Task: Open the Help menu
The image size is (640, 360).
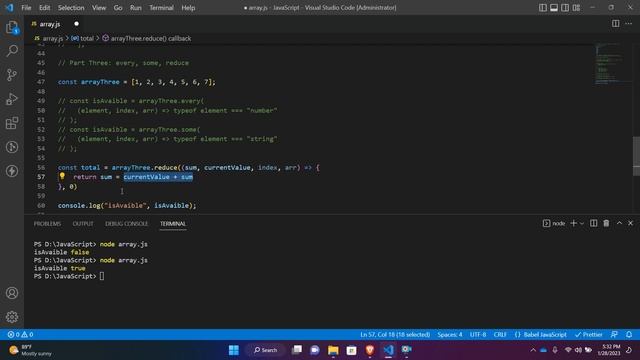Action: (188, 8)
